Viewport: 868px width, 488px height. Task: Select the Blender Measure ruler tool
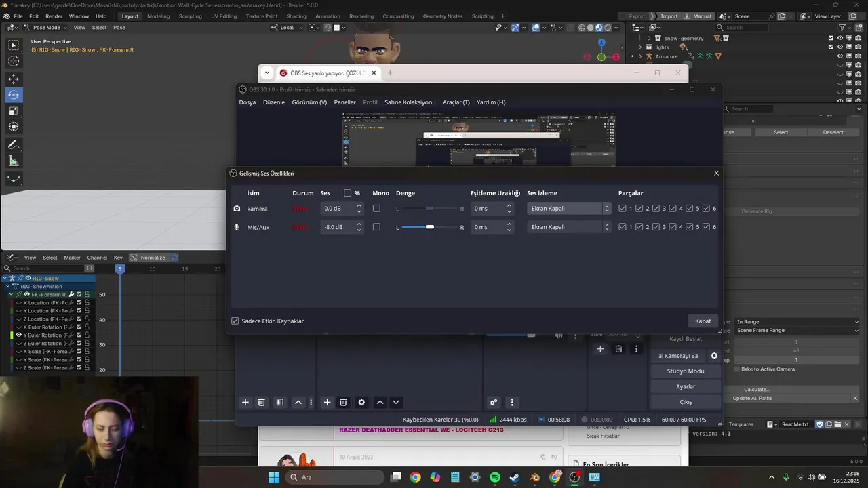(14, 161)
